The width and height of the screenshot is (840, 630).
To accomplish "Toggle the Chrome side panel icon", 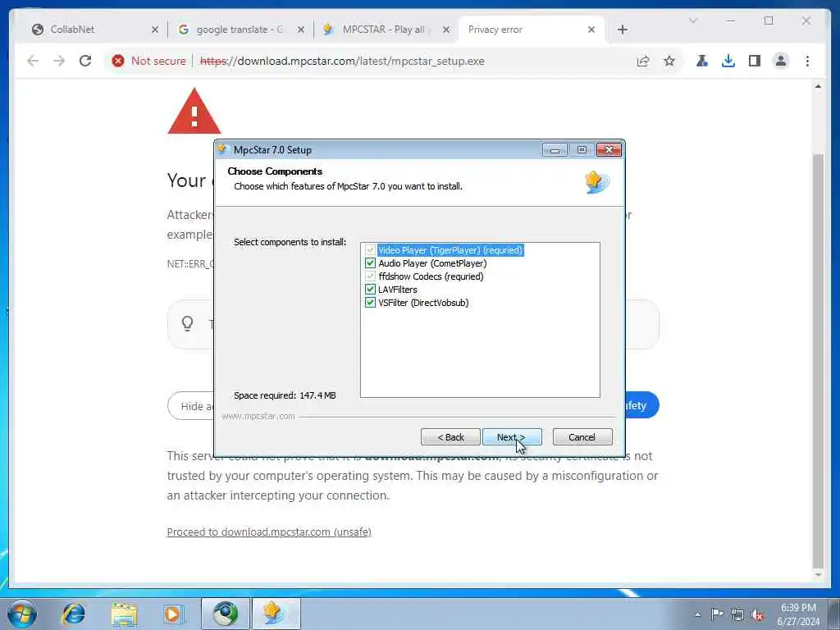I will 755,61.
